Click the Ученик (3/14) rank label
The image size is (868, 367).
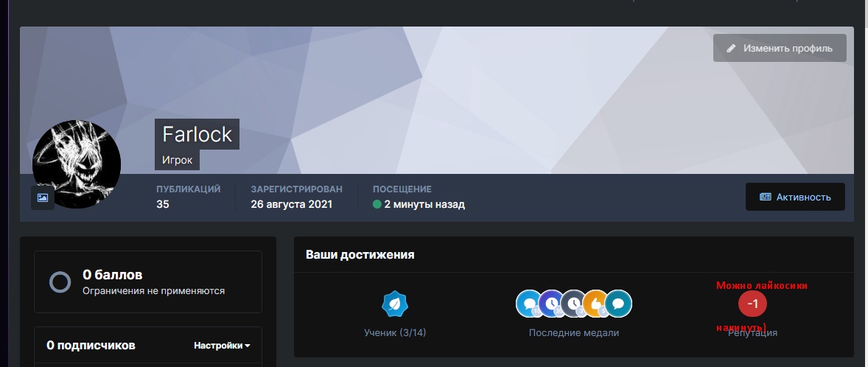[395, 333]
